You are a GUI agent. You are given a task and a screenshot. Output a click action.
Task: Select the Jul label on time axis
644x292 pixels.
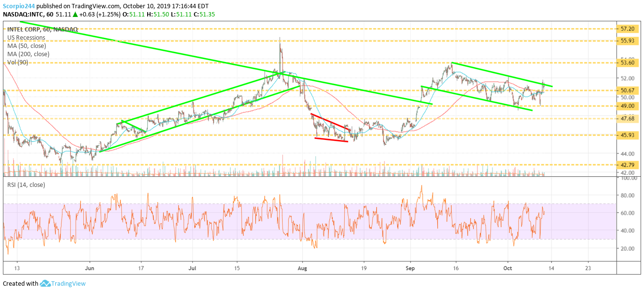[192, 267]
